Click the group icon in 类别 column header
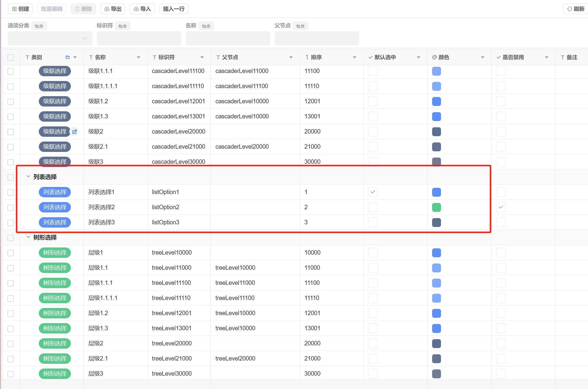588x389 pixels. coord(68,57)
